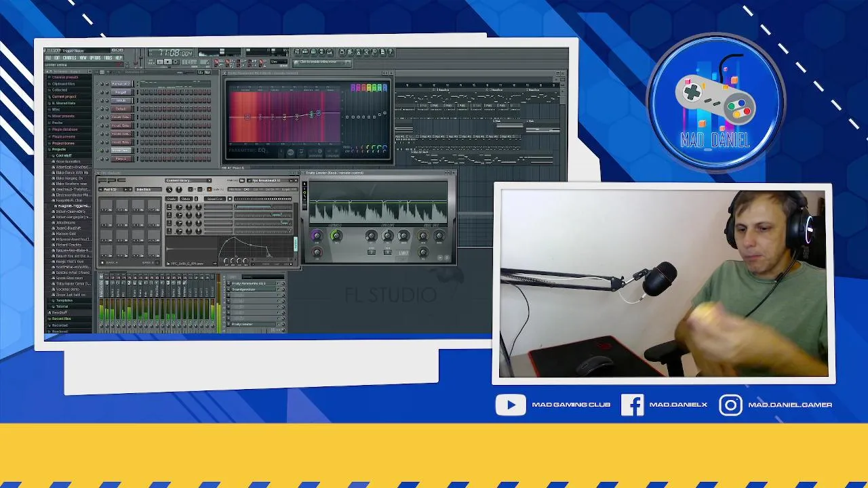The width and height of the screenshot is (868, 488).
Task: Click the folder icon left of FPC preset name
Action: (242, 180)
